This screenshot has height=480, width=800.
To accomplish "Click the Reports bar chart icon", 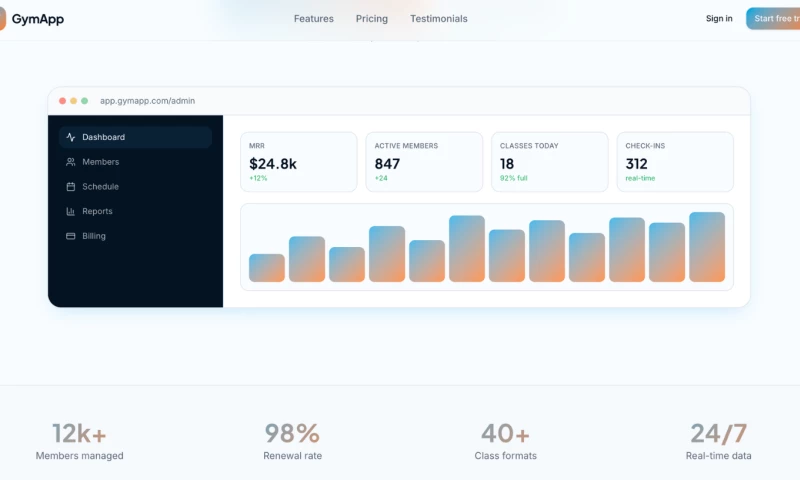I will (x=70, y=212).
